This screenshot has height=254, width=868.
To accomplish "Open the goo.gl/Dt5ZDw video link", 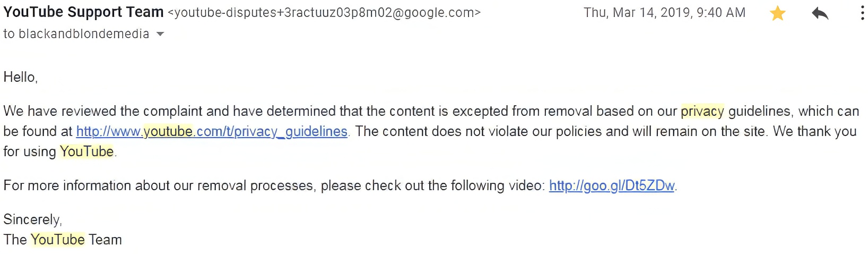I will (612, 185).
